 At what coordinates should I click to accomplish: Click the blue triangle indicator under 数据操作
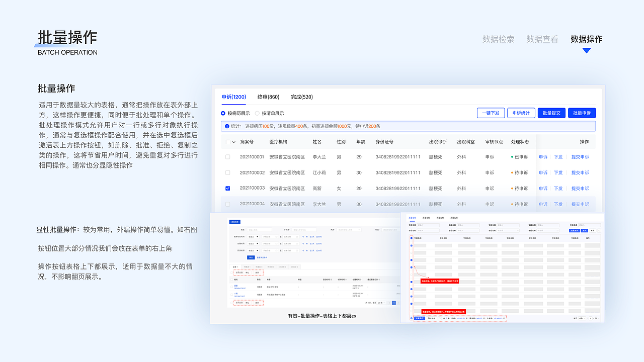[x=586, y=50]
